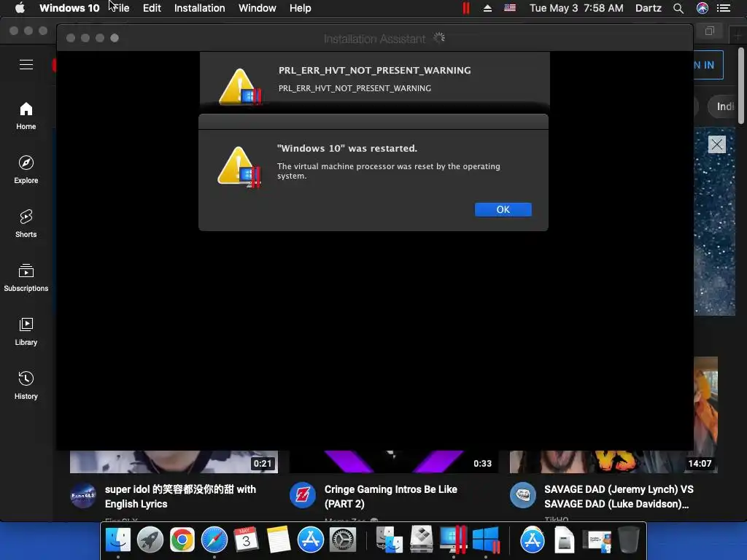Open Siri from the menu bar

703,8
